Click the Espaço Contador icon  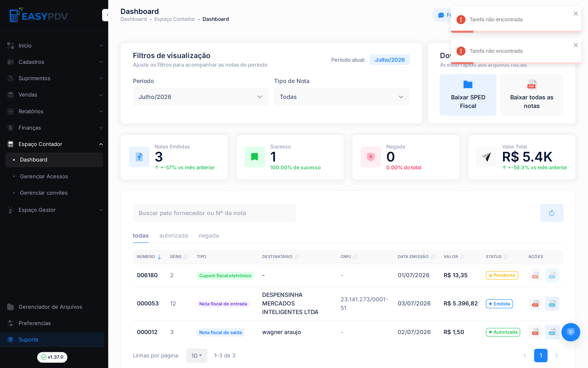pos(10,144)
